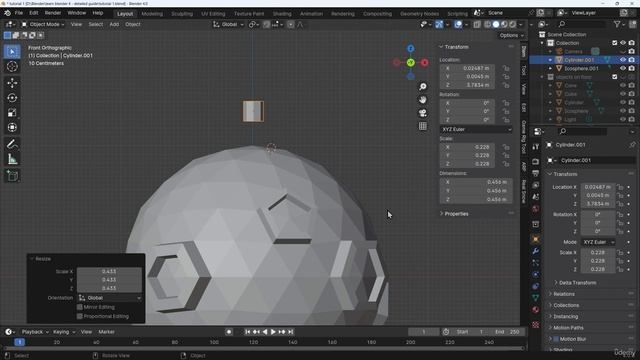Click the timeline End frame field

point(507,332)
